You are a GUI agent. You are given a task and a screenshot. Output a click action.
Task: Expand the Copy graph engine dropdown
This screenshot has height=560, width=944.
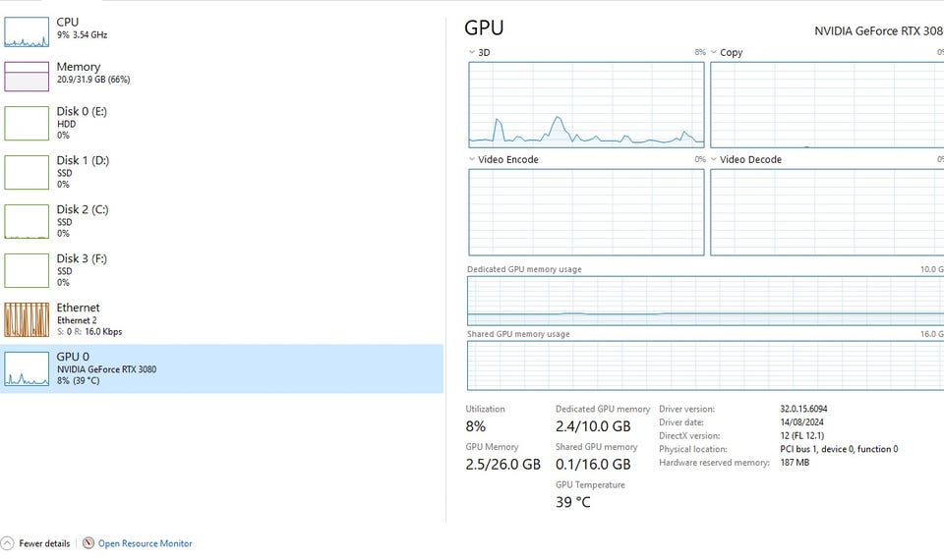click(714, 53)
